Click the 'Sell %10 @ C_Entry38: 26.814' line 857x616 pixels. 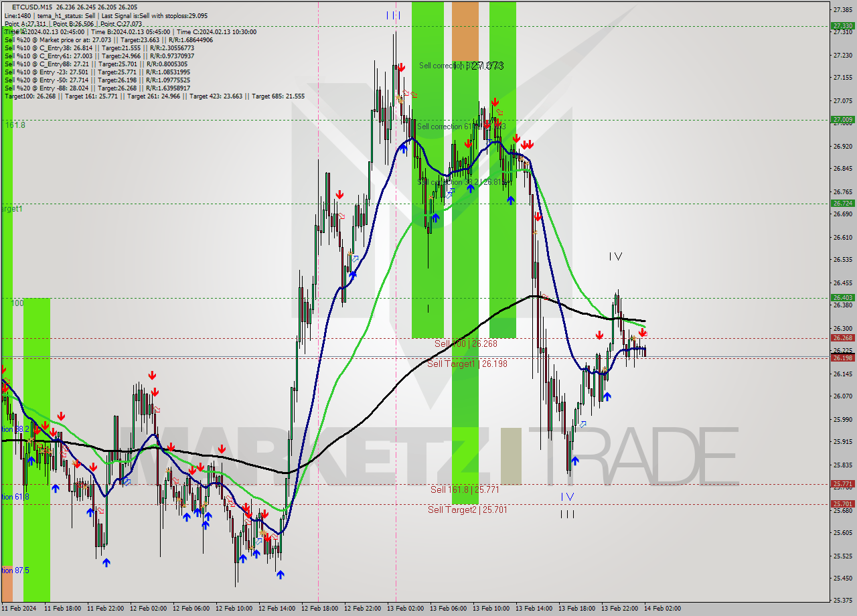[99, 48]
